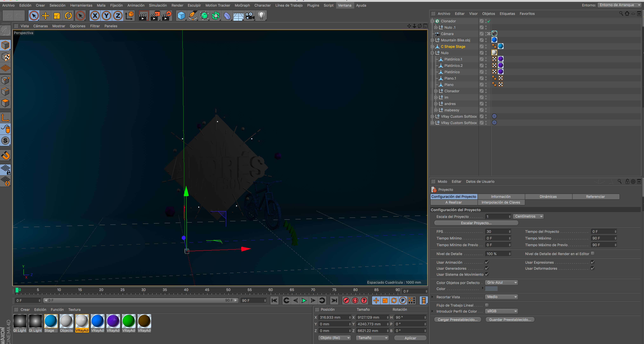Switch to Información tab
Viewport: 644px width, 344px height.
coord(501,197)
